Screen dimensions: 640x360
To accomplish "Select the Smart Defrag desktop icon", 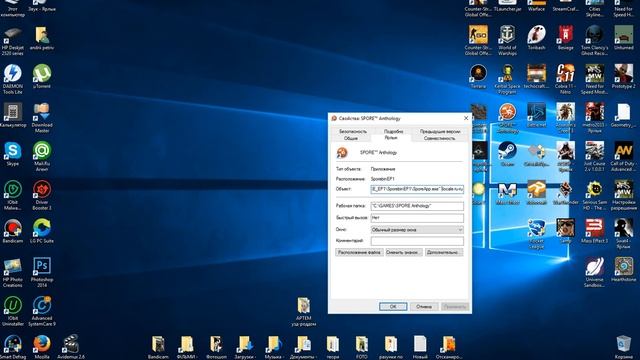I will click(x=13, y=347).
